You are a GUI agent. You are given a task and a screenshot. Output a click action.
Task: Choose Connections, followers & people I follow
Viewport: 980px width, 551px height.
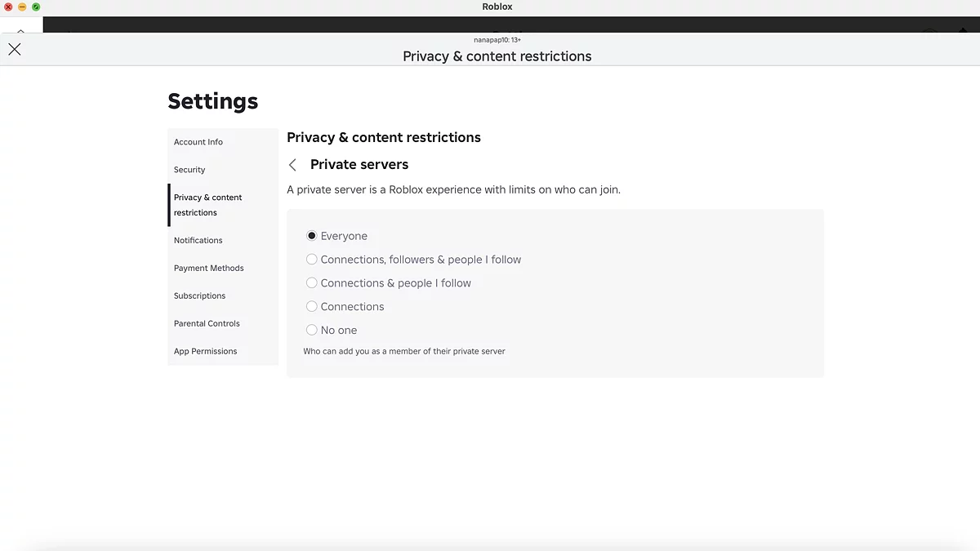pos(312,260)
